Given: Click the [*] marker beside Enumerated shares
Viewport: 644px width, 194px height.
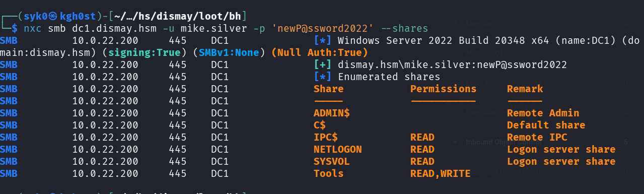Looking at the screenshot, I should click(x=322, y=77).
